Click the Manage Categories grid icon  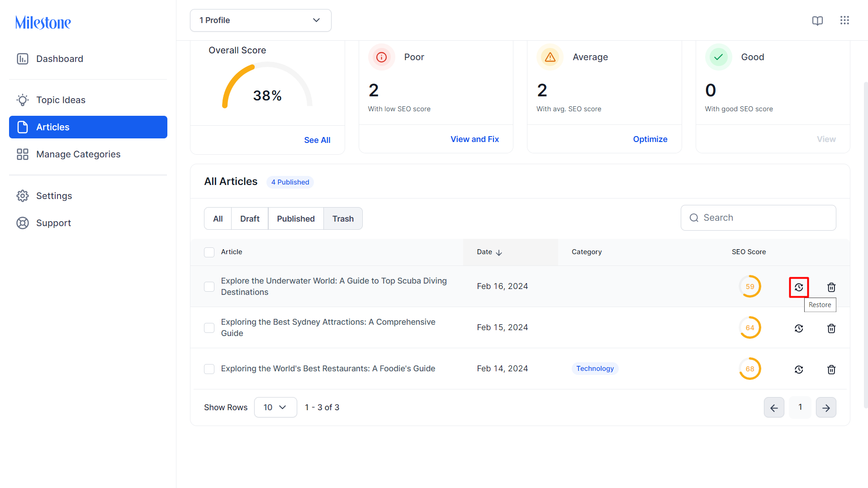pos(23,154)
